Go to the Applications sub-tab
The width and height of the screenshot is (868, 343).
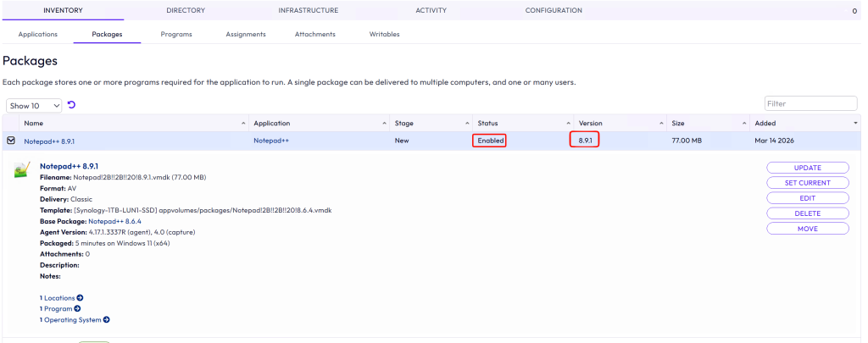[x=37, y=34]
